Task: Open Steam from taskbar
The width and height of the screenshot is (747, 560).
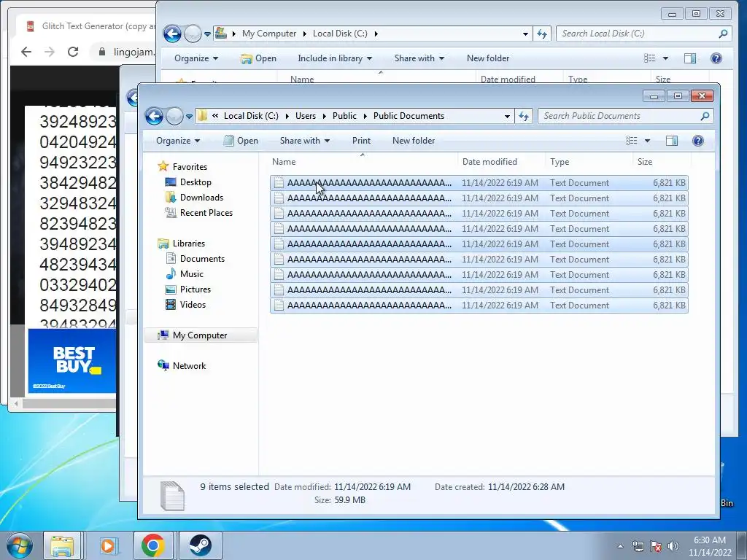Action: tap(200, 545)
